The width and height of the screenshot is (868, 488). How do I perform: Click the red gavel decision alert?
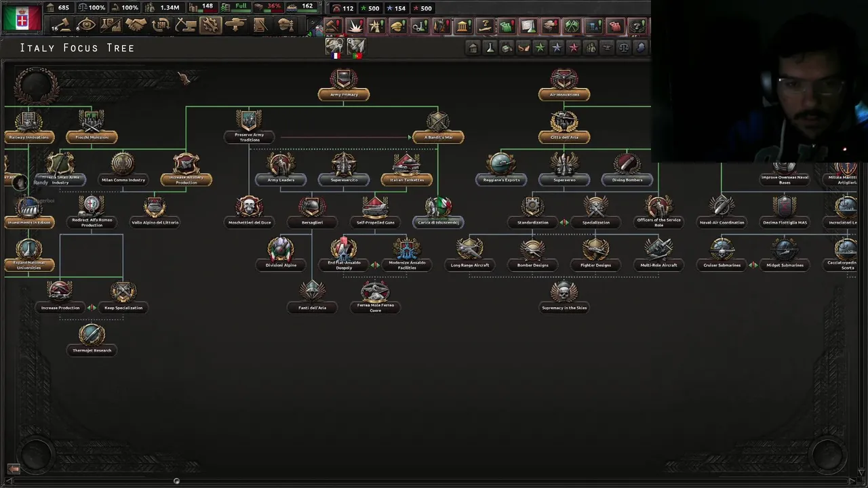[333, 26]
